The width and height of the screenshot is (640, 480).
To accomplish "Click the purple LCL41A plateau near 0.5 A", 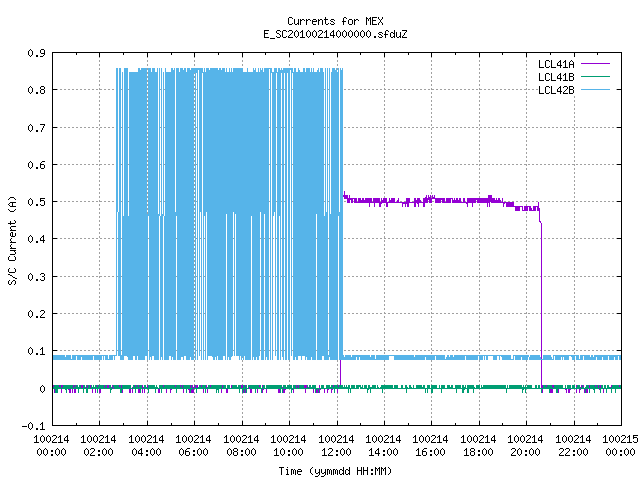I will [x=441, y=200].
